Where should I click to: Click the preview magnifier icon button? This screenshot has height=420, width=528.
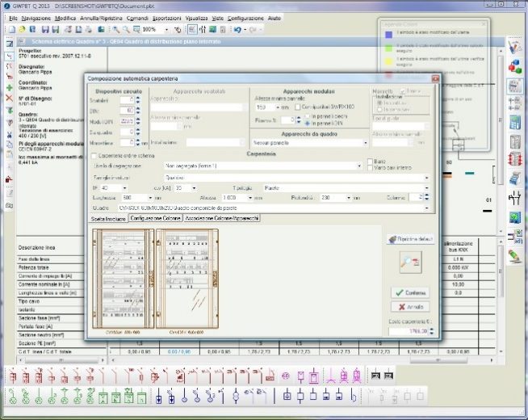[409, 260]
